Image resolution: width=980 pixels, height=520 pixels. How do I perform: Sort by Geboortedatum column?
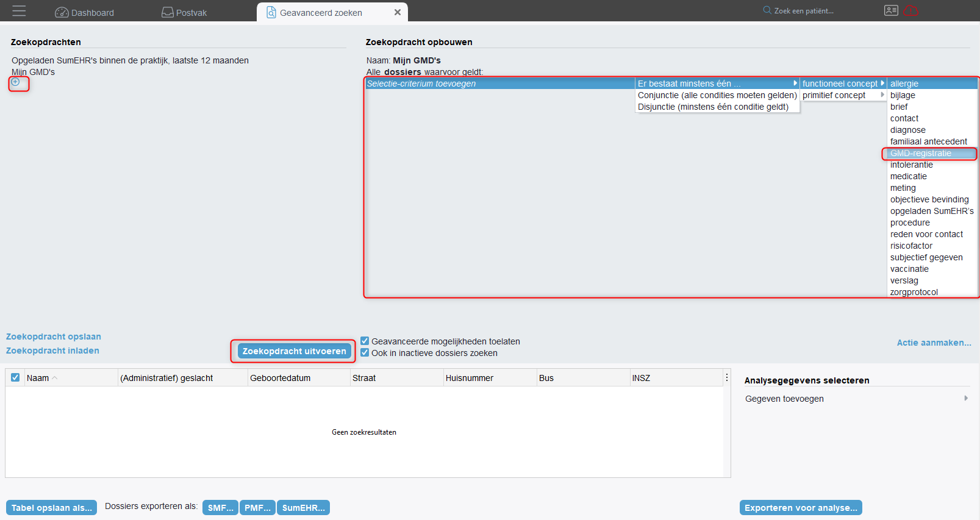point(299,378)
